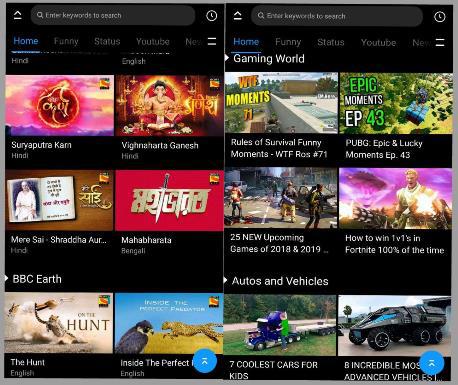Tap the home icon in the left screen header
This screenshot has width=458, height=385.
[18, 15]
